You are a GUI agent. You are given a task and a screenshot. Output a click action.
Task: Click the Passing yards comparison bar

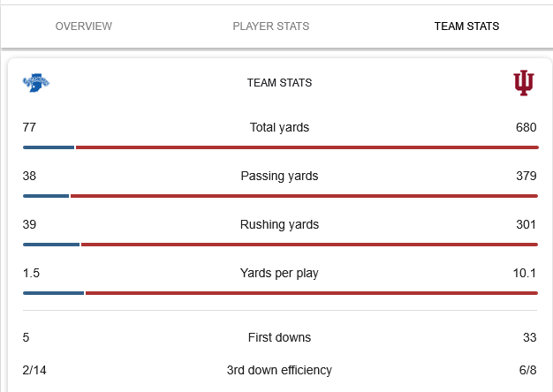[279, 196]
